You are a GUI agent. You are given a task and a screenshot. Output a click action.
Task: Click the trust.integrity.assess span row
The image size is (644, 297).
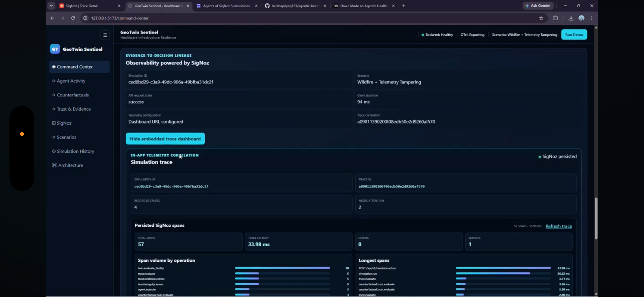243,284
